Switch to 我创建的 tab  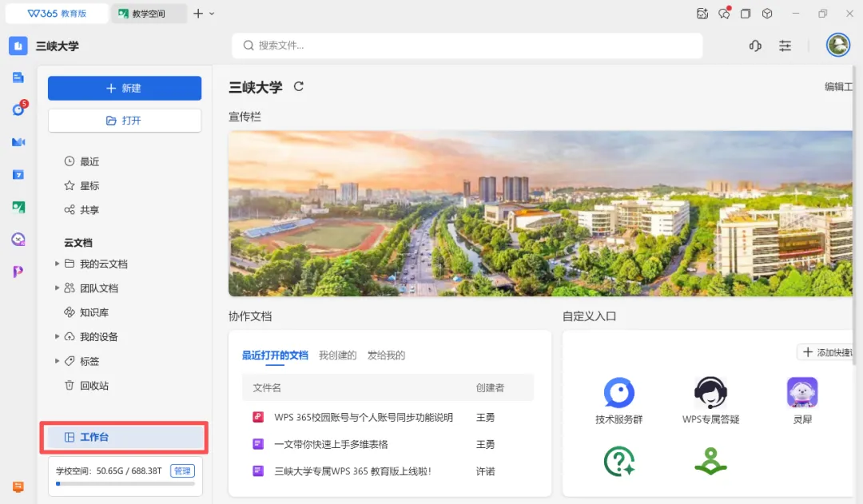[337, 355]
